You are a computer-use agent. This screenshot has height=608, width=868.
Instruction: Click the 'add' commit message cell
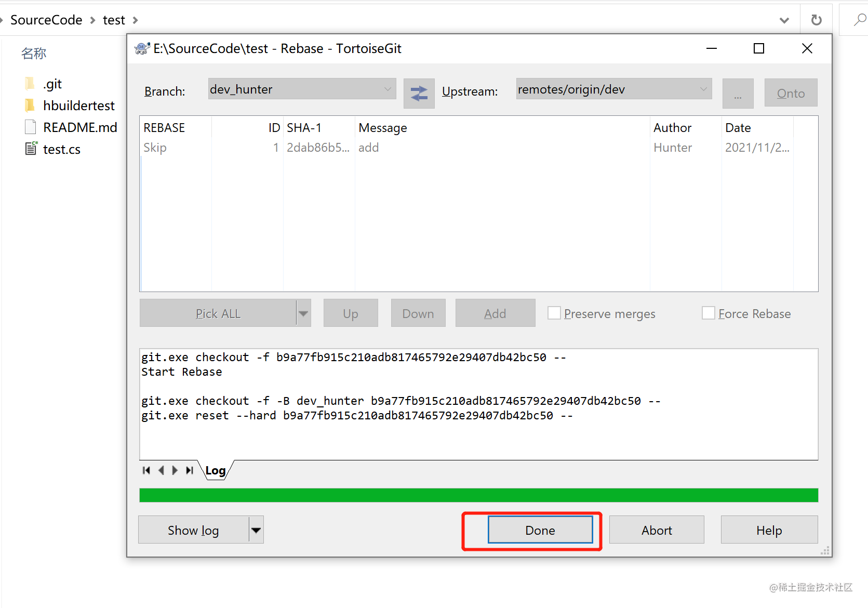pyautogui.click(x=368, y=148)
